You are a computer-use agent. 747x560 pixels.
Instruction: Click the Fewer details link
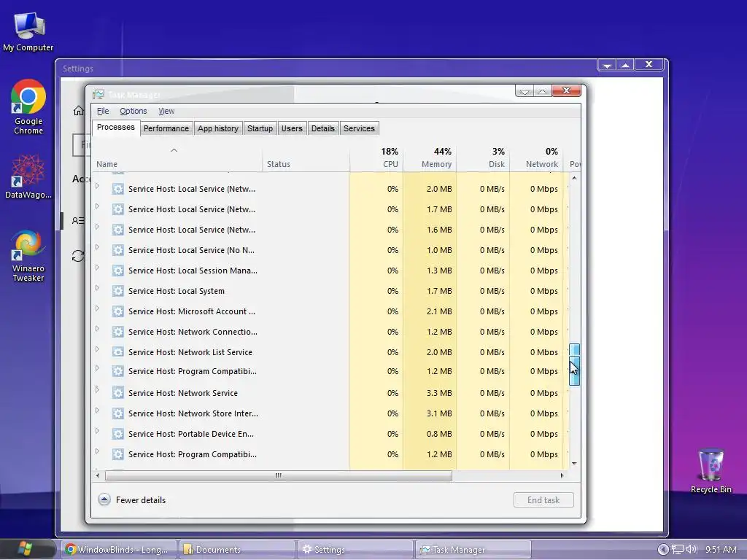pos(141,500)
